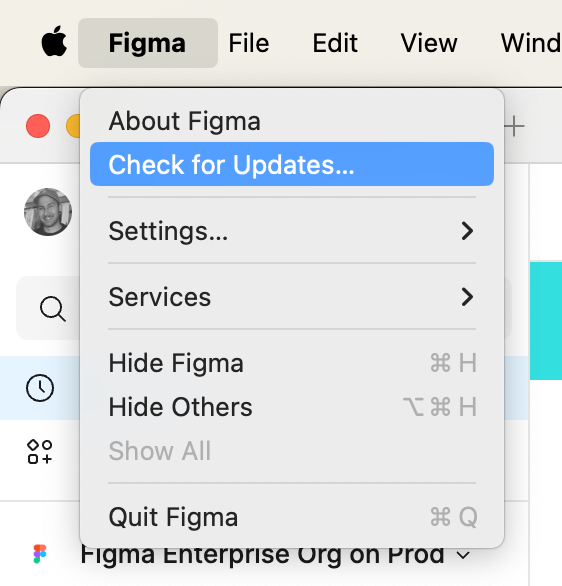Open the Apple menu
Viewport: 562px width, 586px height.
54,41
